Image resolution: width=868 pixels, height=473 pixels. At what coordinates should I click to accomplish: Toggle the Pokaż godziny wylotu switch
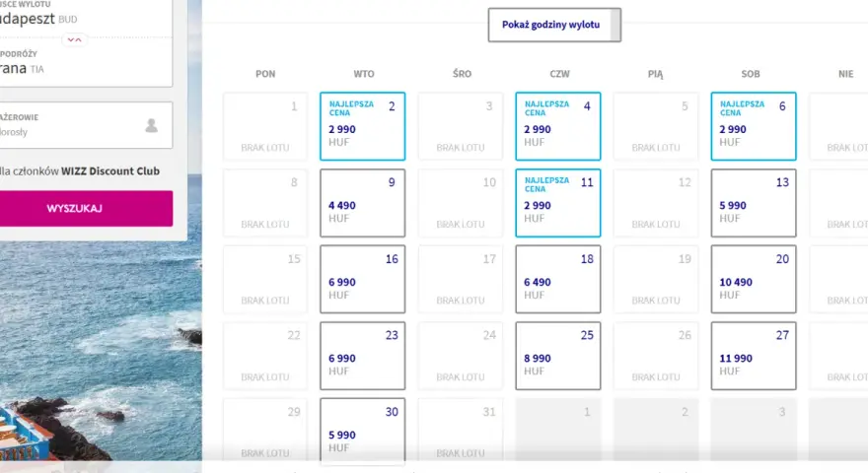click(x=554, y=25)
